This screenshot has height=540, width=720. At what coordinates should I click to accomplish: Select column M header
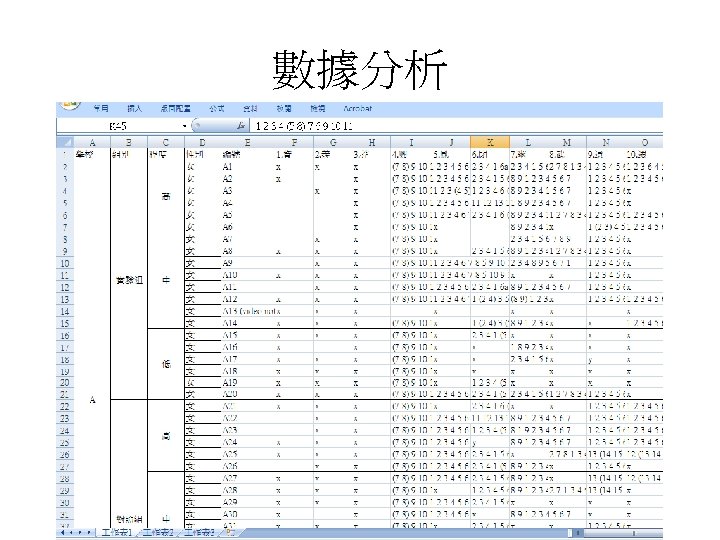tap(567, 142)
